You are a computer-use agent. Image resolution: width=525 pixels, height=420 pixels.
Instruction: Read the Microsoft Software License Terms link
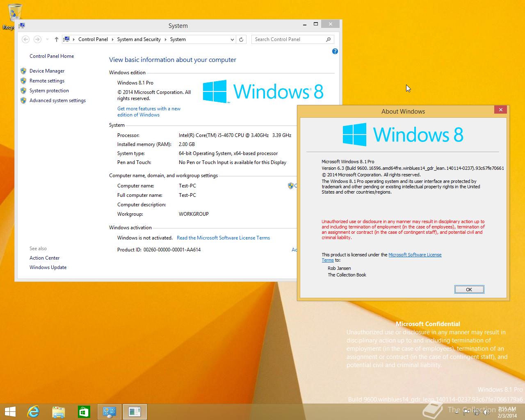click(223, 238)
